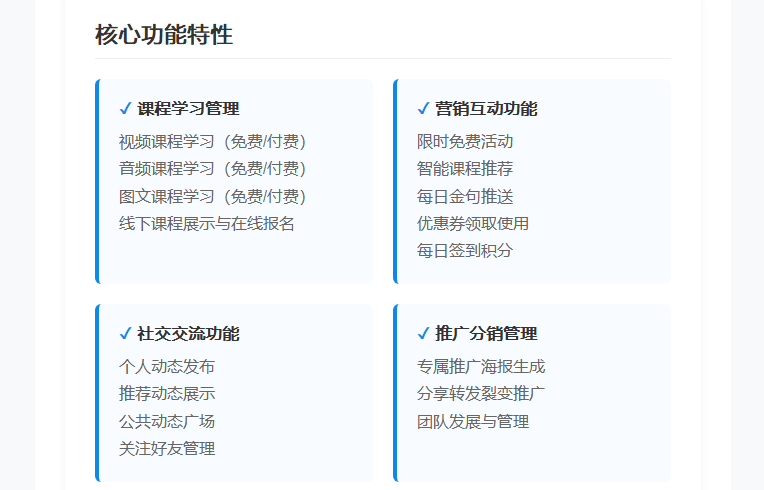Click the line 音频课程学习（免费/付费）

(212, 169)
